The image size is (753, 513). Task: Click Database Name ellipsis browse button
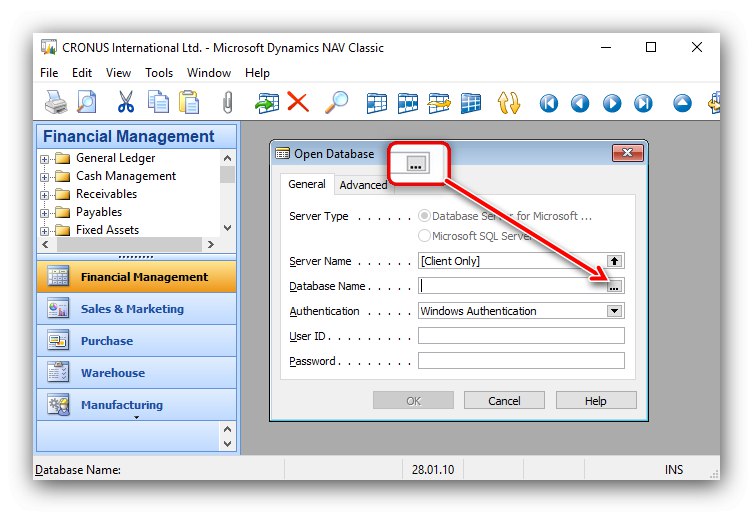(x=614, y=286)
